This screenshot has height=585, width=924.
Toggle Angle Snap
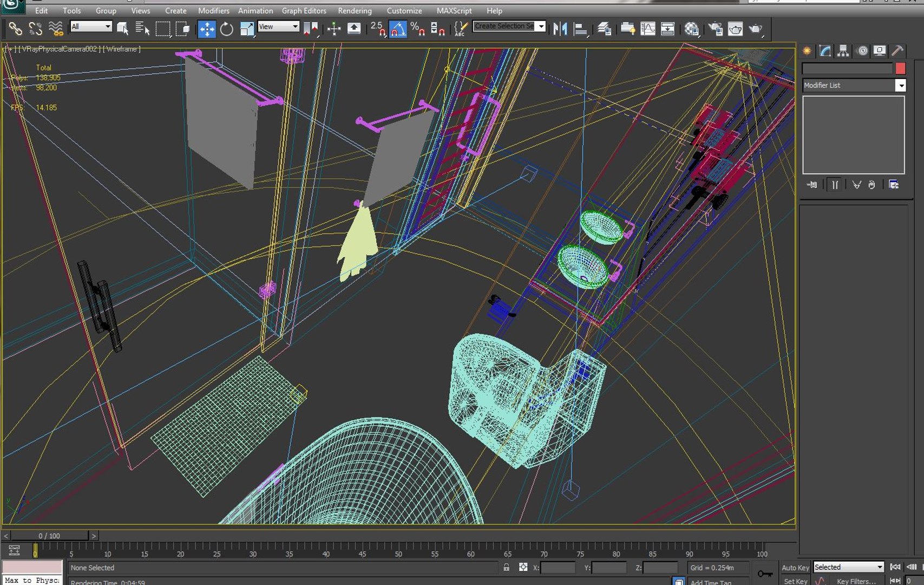point(398,29)
